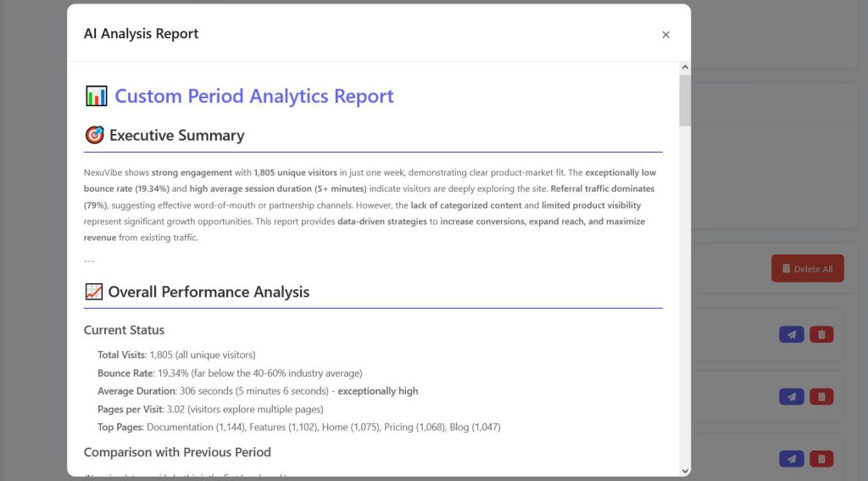Click the third blue send icon button
The width and height of the screenshot is (868, 481).
[x=791, y=458]
